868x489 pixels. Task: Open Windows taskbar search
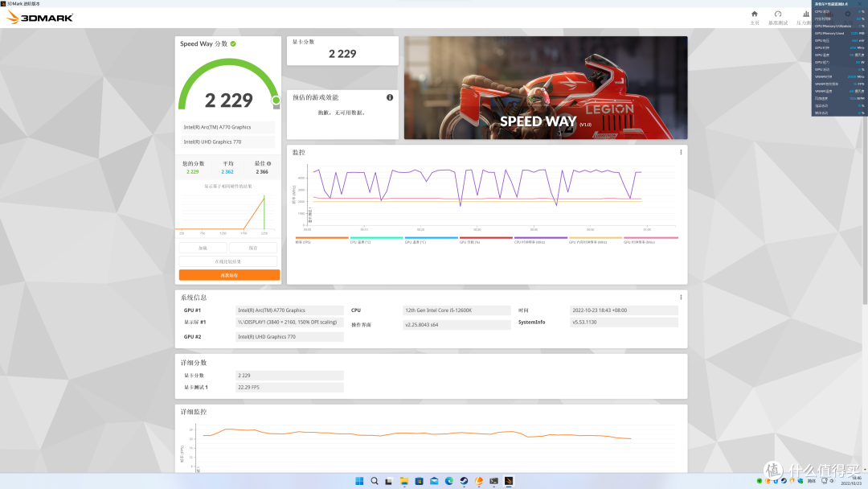(375, 481)
